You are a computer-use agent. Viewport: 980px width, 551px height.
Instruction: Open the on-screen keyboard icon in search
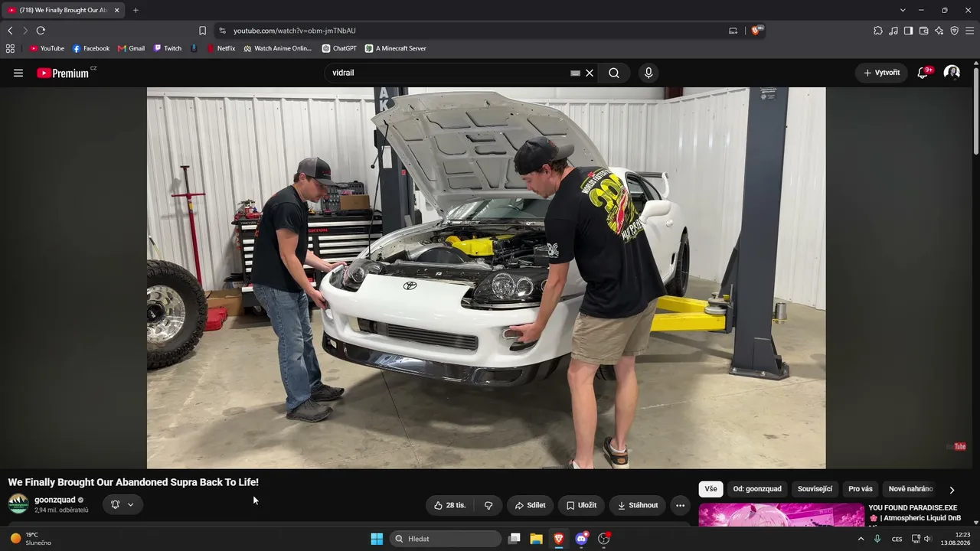[575, 73]
